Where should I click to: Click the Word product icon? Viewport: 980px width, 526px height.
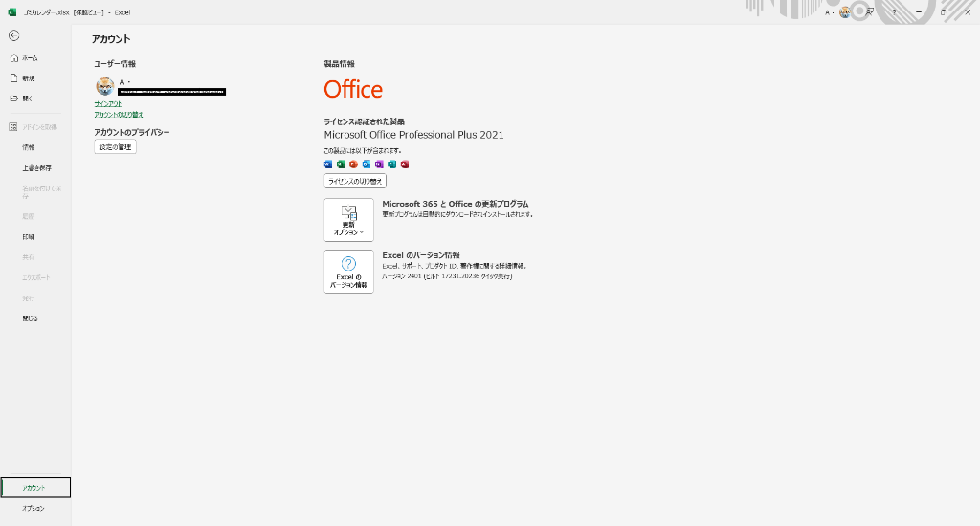tap(328, 164)
